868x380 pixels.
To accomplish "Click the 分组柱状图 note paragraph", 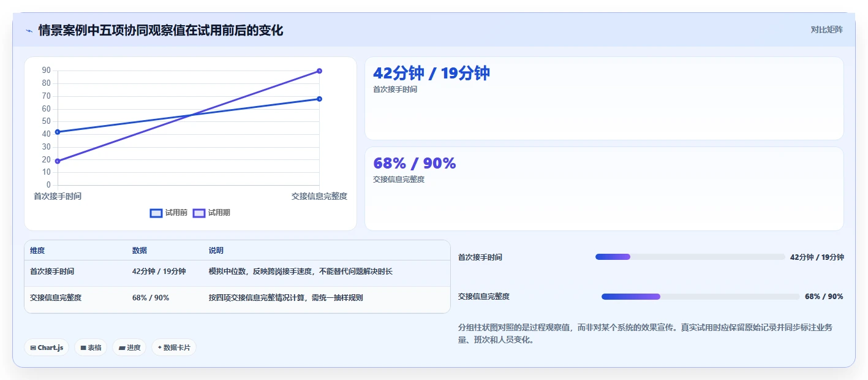I will [645, 333].
